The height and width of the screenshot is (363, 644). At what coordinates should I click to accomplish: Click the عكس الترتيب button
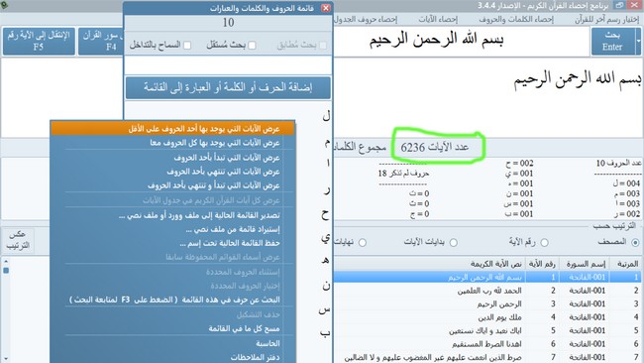(18, 240)
